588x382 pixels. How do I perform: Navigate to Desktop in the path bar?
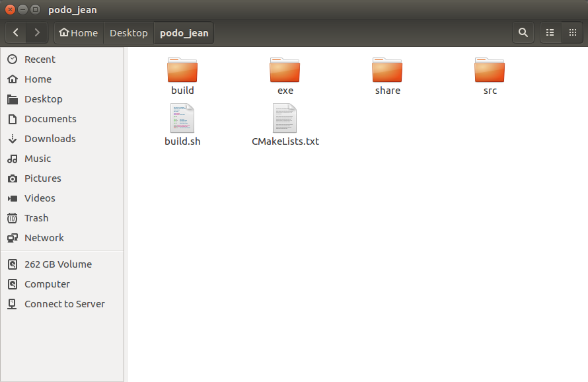[129, 33]
